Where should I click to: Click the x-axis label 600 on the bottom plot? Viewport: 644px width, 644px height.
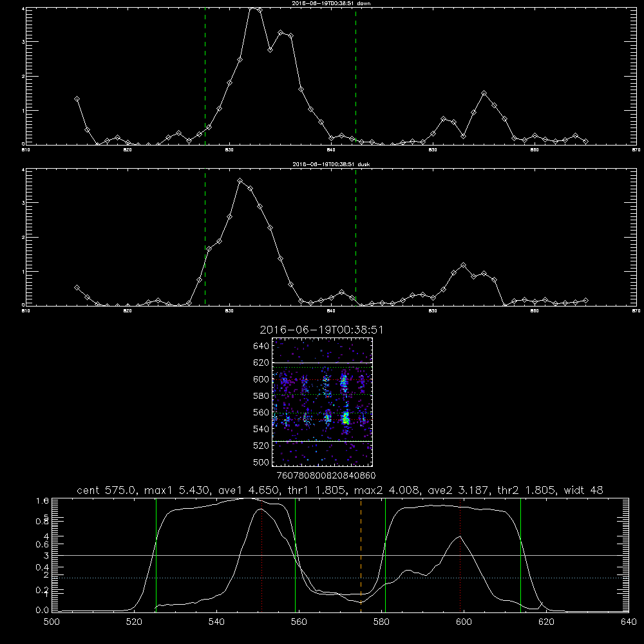[464, 622]
